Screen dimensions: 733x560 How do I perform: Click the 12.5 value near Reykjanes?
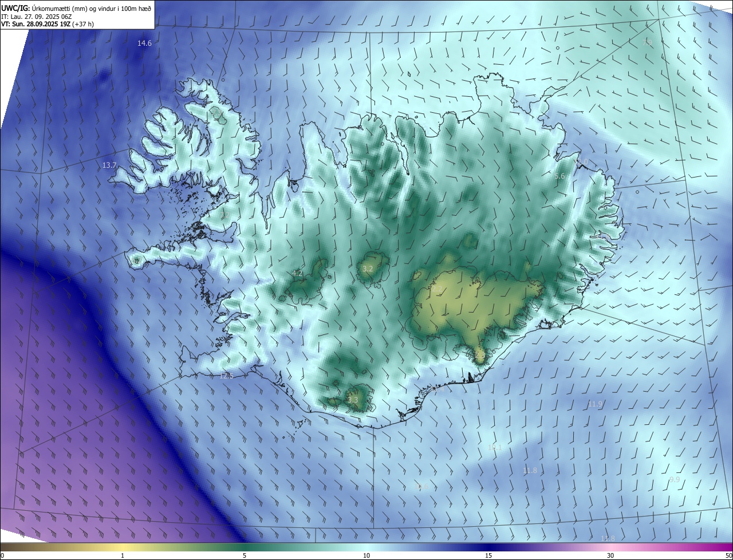226,376
